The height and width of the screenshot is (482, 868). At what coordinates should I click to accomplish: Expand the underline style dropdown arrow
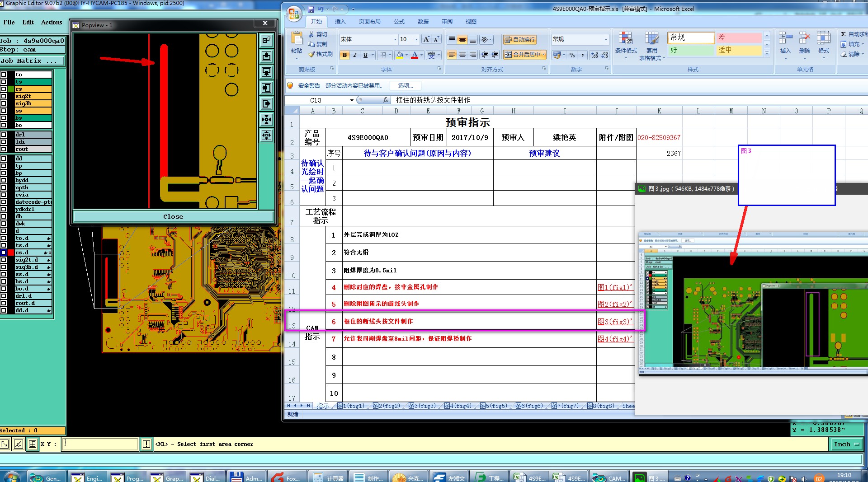pos(373,55)
